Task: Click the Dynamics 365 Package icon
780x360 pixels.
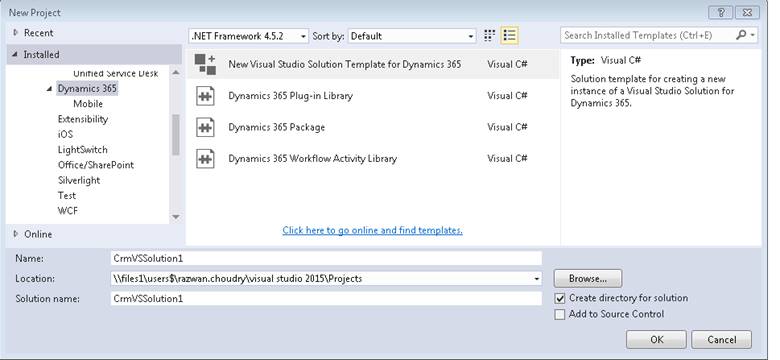Action: [x=205, y=127]
